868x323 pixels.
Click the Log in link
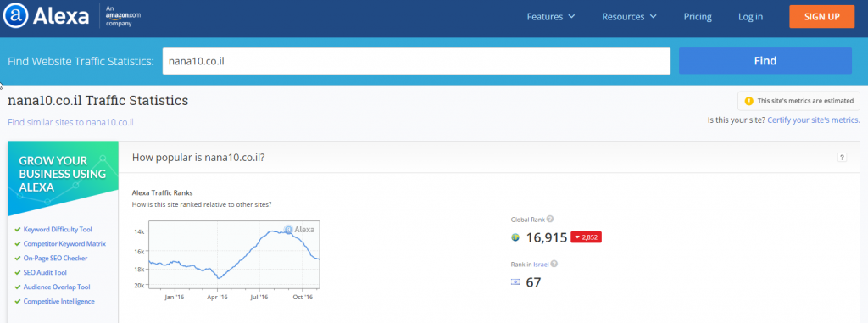750,17
